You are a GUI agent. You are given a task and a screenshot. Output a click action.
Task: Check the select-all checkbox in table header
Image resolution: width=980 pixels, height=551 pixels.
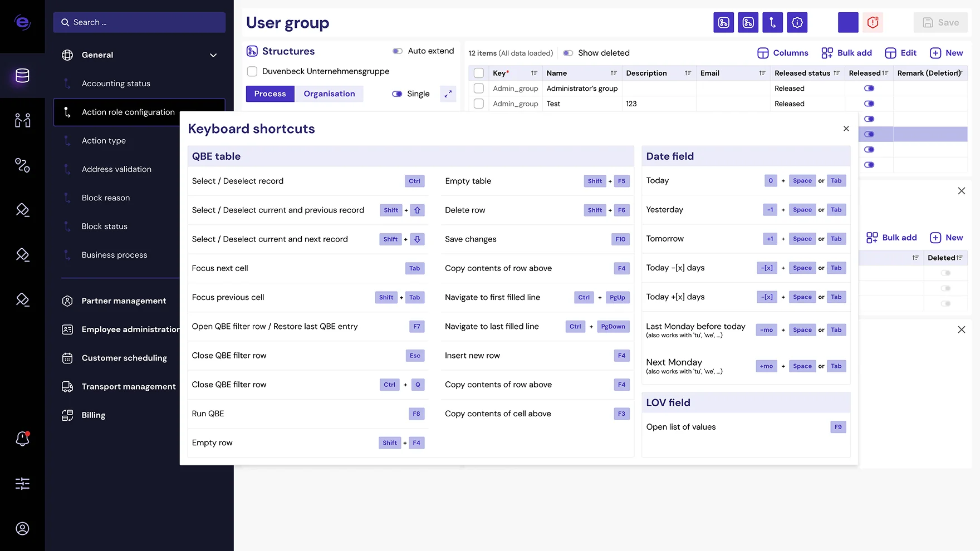tap(478, 73)
